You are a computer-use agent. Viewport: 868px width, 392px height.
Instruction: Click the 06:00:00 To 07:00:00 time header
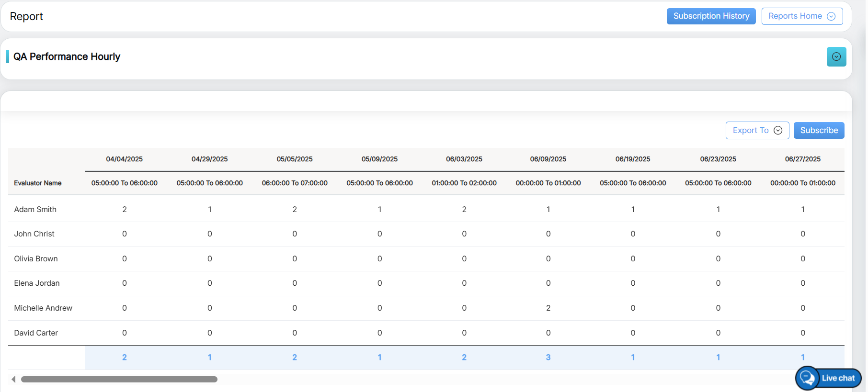[295, 183]
